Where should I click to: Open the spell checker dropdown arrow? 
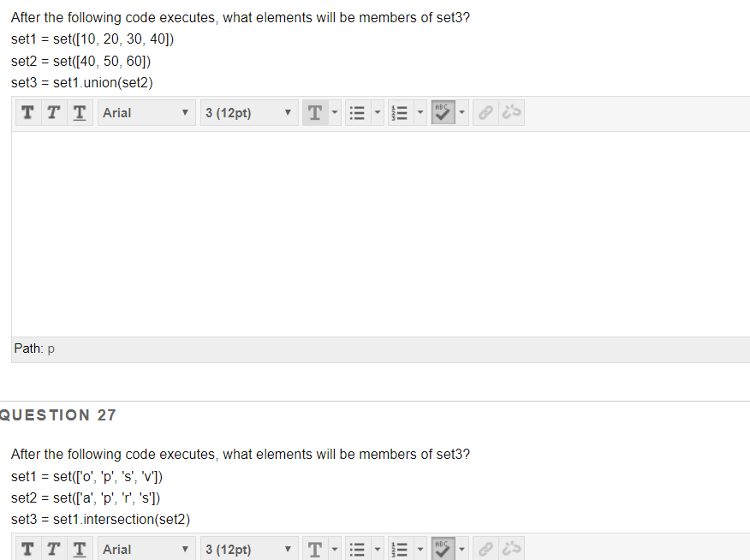461,112
